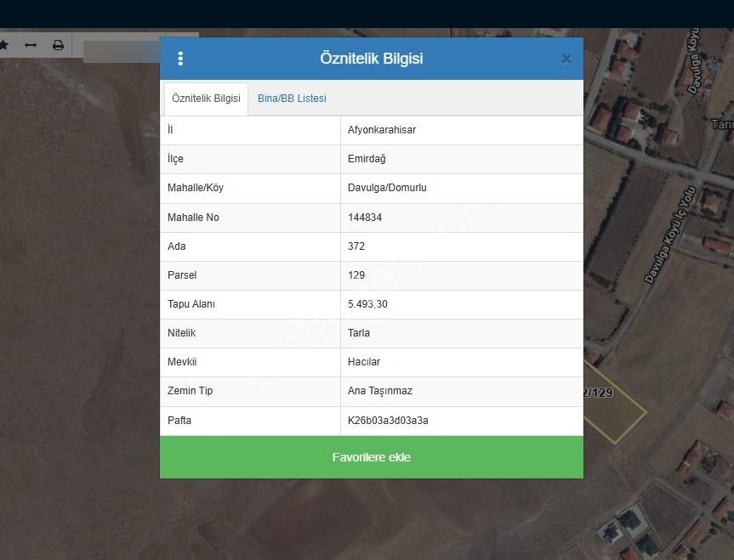Viewport: 734px width, 560px height.
Task: Click the Tapu Alanı row label
Action: click(191, 304)
